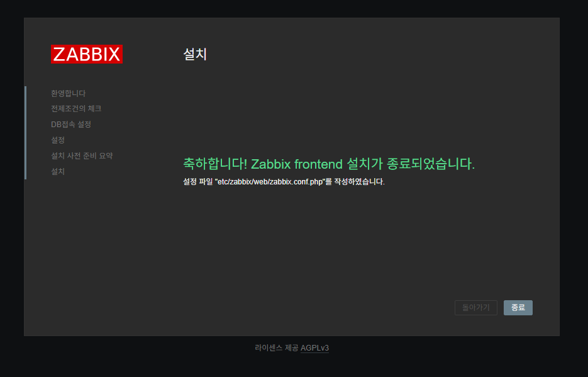This screenshot has width=588, height=377.
Task: Select the 전제조건의 체크 step
Action: (x=76, y=108)
